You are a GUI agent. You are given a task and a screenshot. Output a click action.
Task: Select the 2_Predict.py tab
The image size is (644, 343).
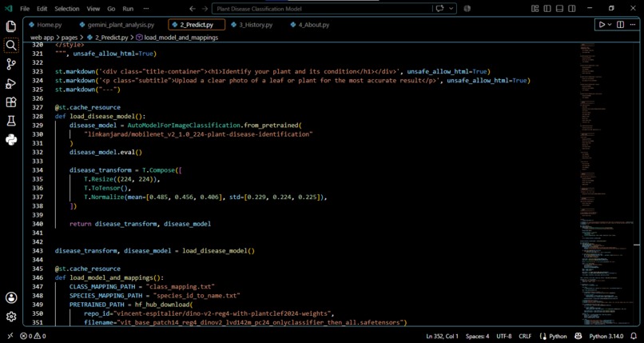(197, 25)
